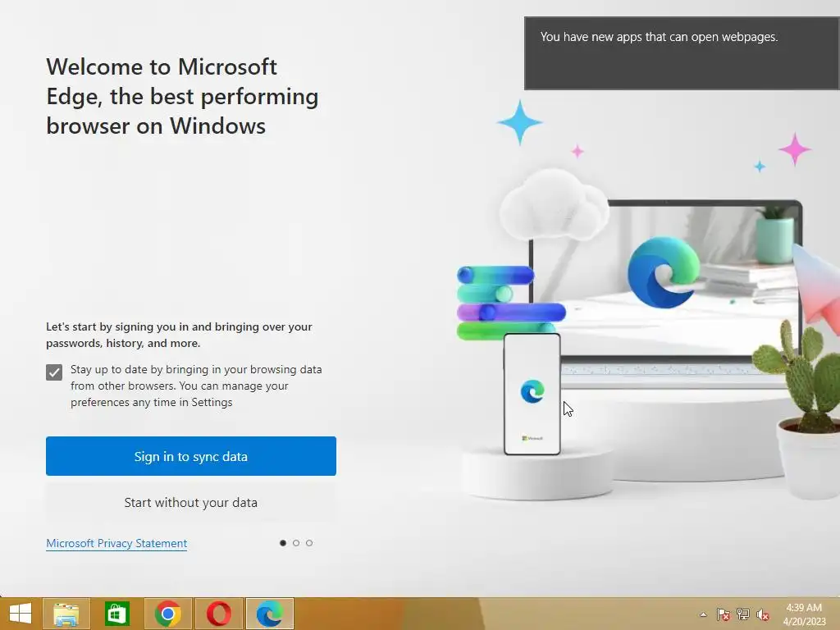
Task: Click the Microsoft Edge taskbar icon
Action: [269, 614]
